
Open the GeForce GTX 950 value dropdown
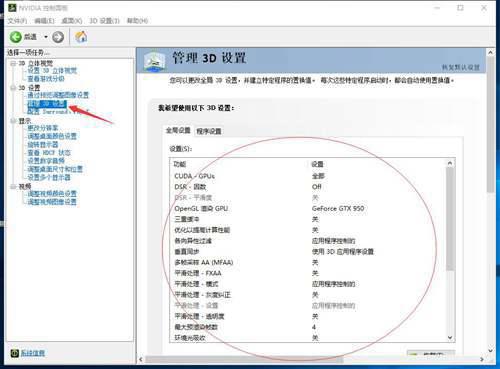pyautogui.click(x=338, y=208)
